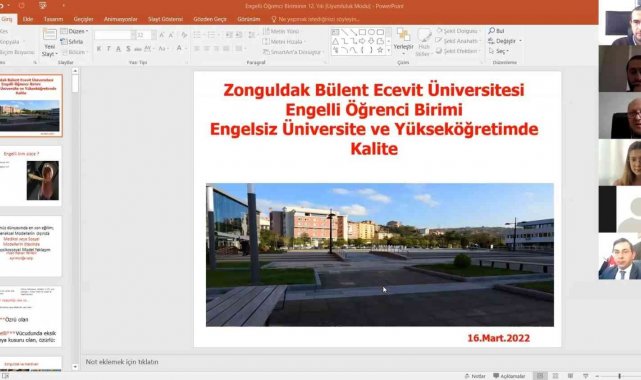This screenshot has height=380, width=641.
Task: Click Kopyala (Copy) button
Action: (x=11, y=42)
